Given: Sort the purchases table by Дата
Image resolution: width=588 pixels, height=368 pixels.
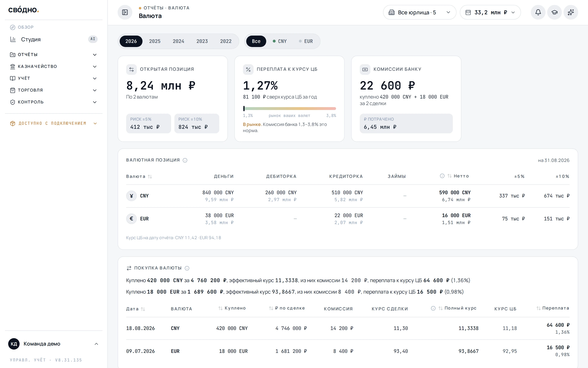Looking at the screenshot, I should point(143,309).
